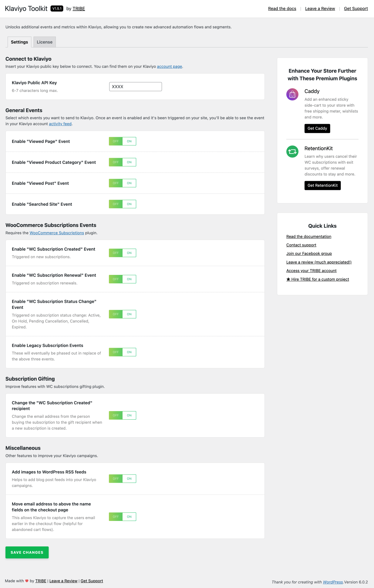The width and height of the screenshot is (374, 588).
Task: Toggle the "Viewed Page" event switch
Action: coord(123,141)
